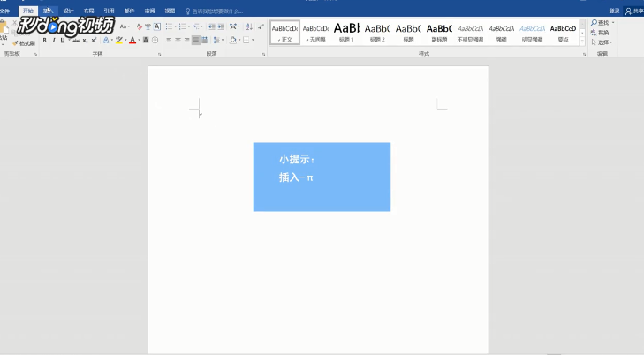Click the Sort icon
Image resolution: width=644 pixels, height=355 pixels.
click(249, 26)
